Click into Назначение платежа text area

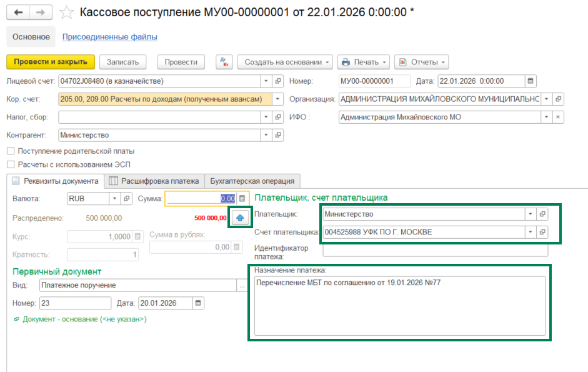pos(400,306)
